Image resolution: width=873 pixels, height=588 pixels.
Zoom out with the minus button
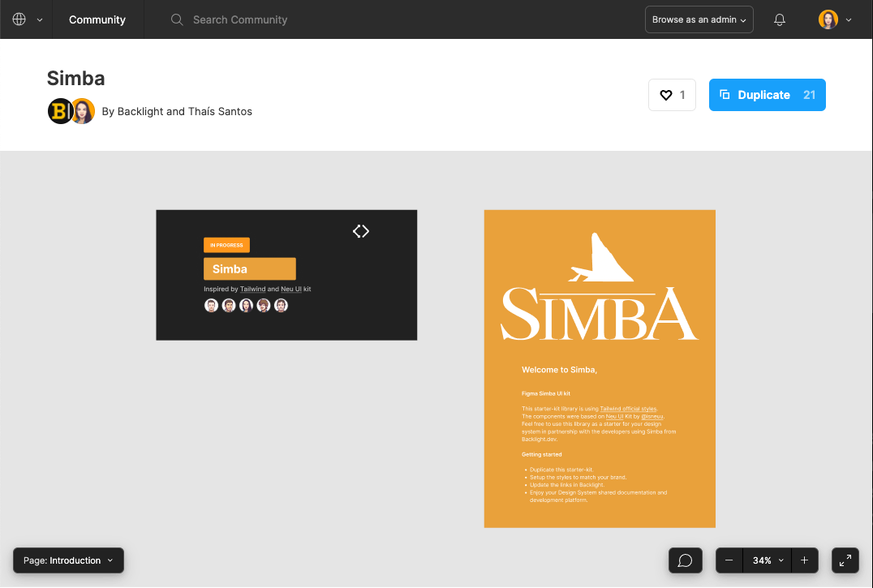pyautogui.click(x=729, y=560)
